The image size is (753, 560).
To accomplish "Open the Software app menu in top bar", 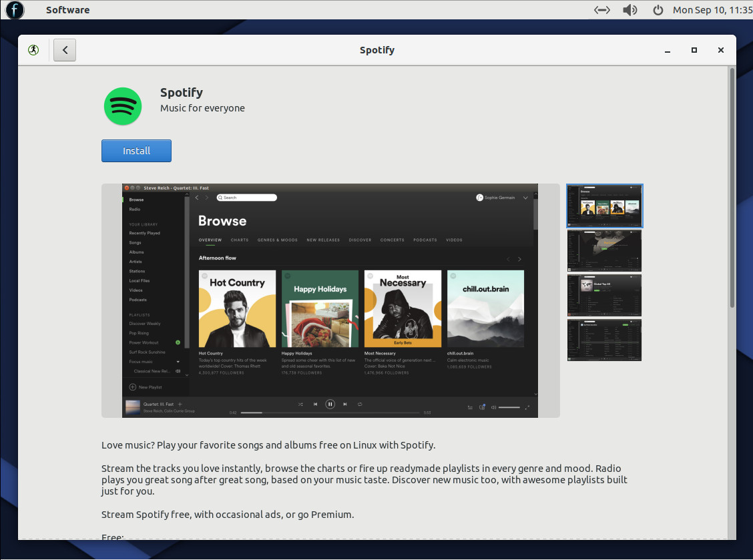I will tap(67, 9).
